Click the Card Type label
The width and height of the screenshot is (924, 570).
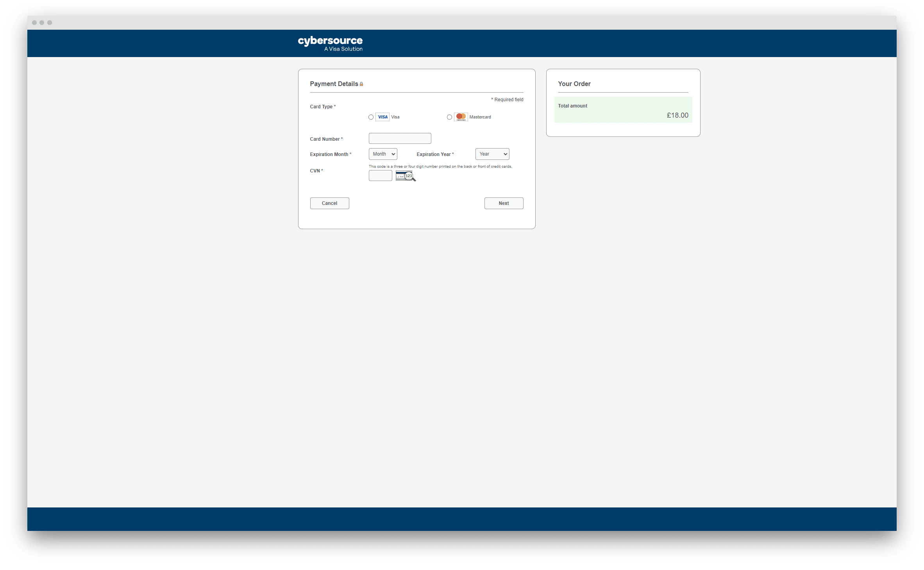tap(323, 107)
